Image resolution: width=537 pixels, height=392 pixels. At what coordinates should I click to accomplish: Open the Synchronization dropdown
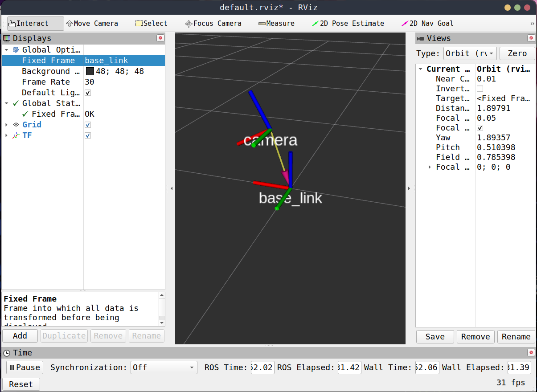(x=164, y=367)
